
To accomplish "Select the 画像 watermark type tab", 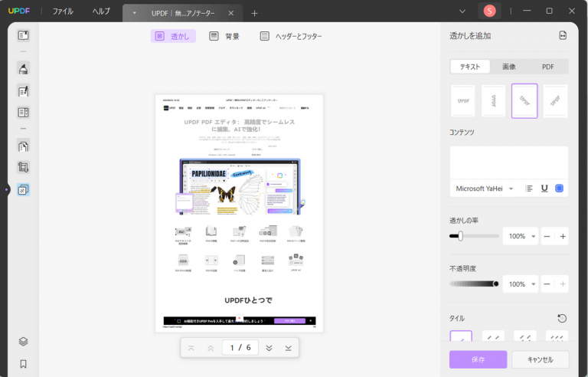I will pyautogui.click(x=509, y=67).
